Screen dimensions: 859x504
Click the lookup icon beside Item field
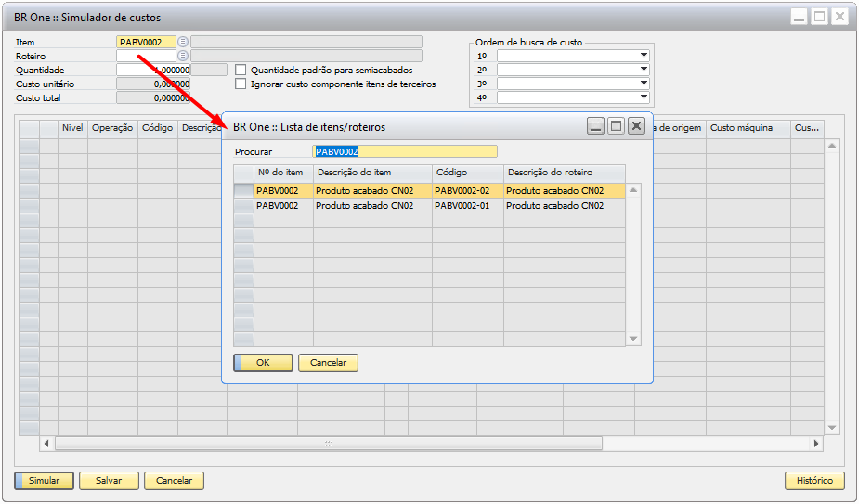183,42
